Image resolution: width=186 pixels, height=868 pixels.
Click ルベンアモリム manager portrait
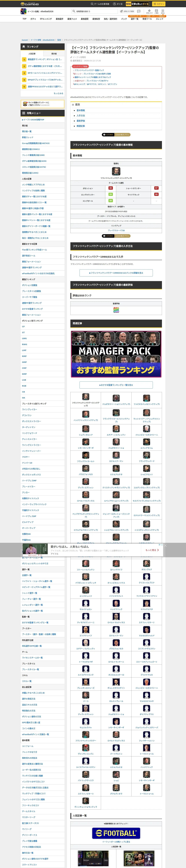pos(146,442)
